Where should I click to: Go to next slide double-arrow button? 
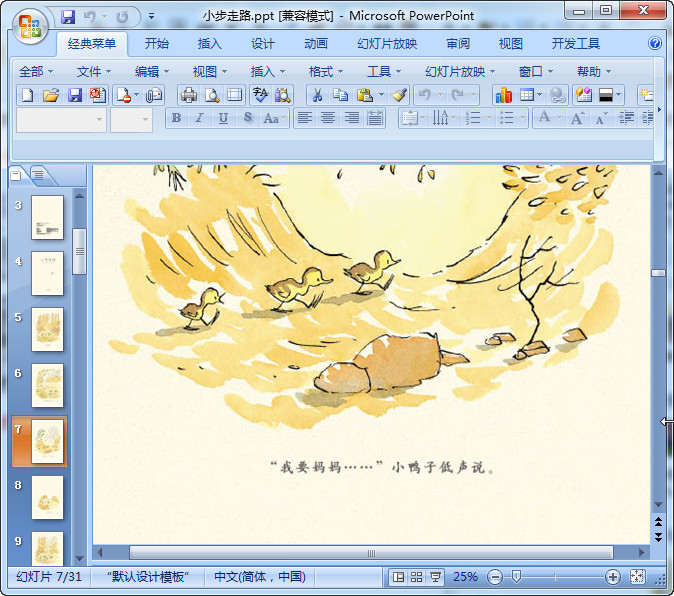click(x=658, y=537)
